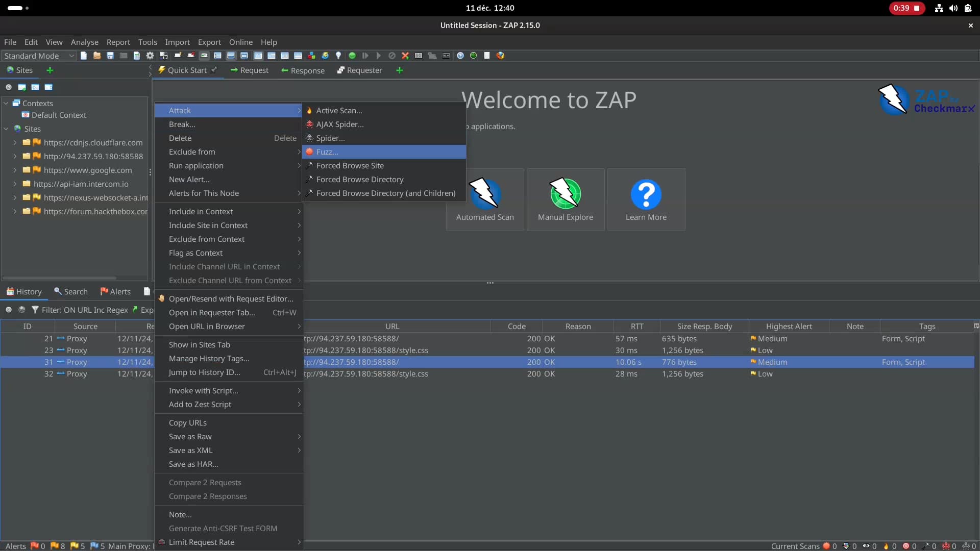This screenshot has height=551, width=980.
Task: Click the clipboard icon in system tray
Action: click(x=968, y=8)
